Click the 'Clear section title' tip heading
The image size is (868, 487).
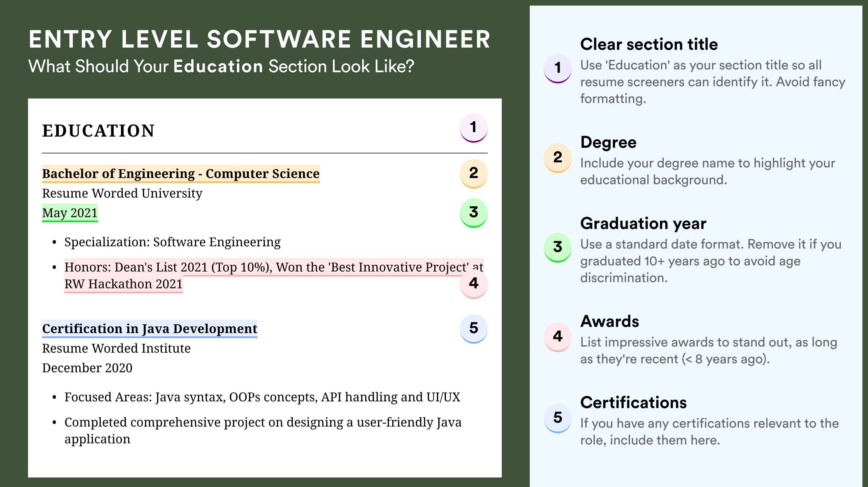click(x=649, y=44)
